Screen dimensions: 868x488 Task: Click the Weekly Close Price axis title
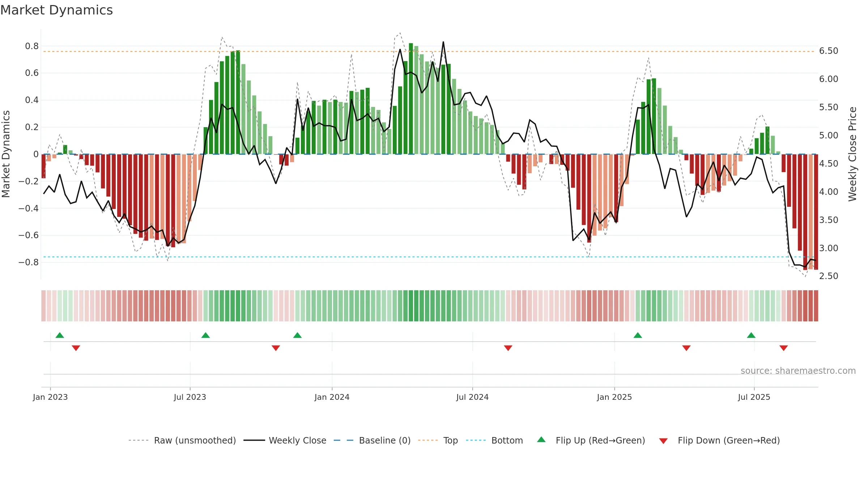[x=852, y=154]
